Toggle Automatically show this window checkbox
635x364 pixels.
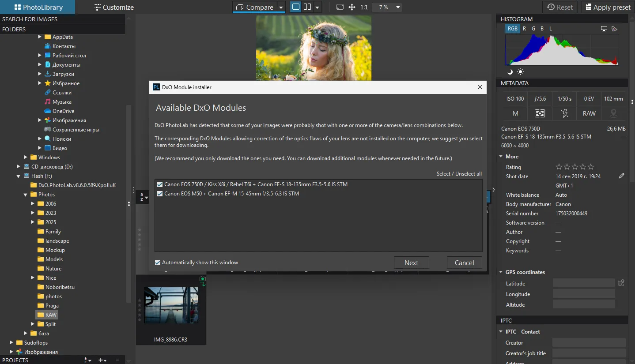158,263
